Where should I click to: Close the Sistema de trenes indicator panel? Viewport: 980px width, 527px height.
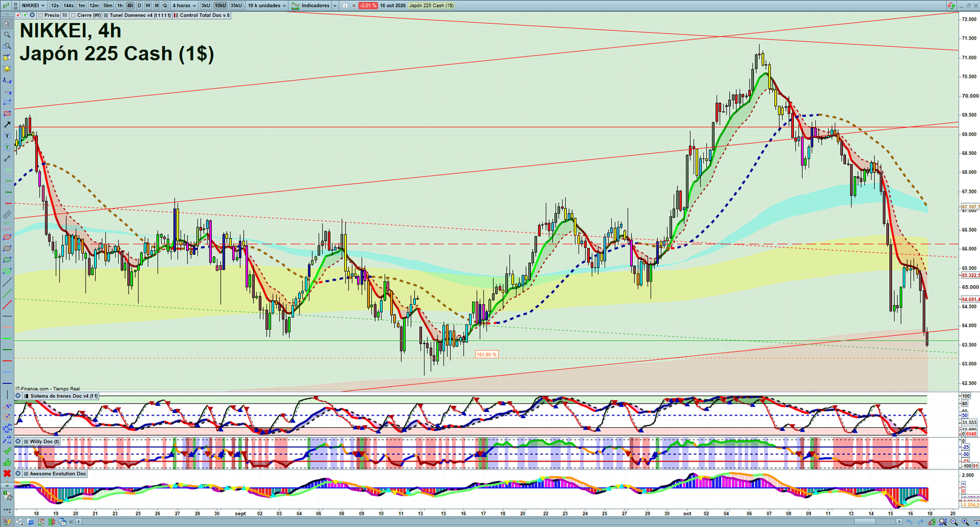18,396
